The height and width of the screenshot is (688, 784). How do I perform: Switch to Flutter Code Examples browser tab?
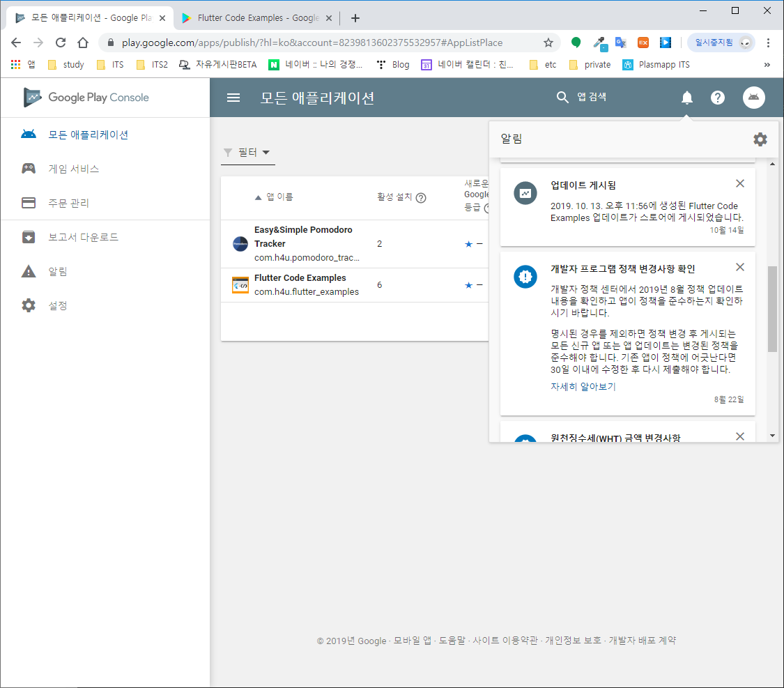(x=257, y=18)
